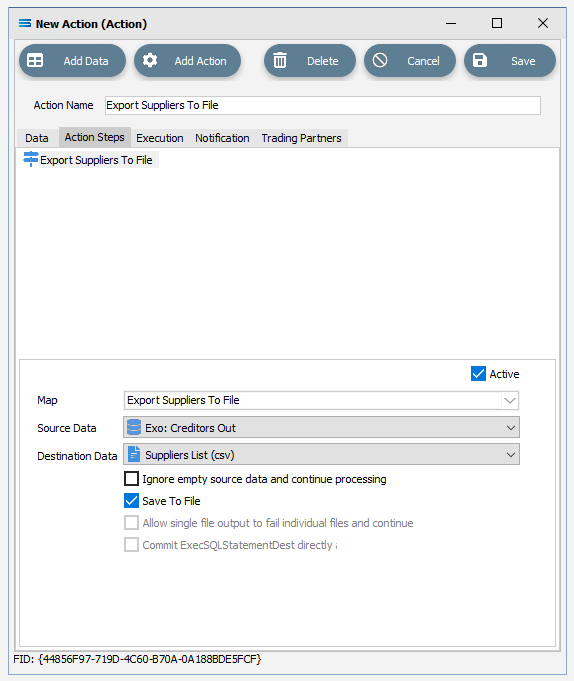Click the Delete trash can icon
This screenshot has height=681, width=574.
[x=280, y=60]
